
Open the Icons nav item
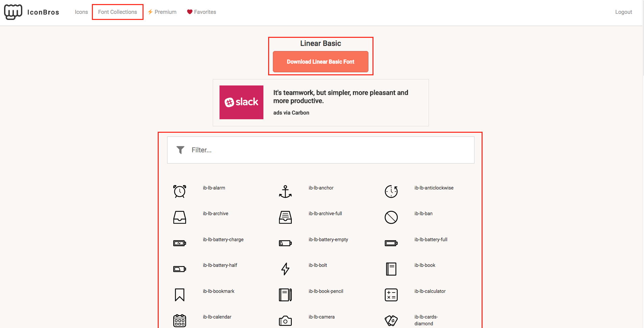pos(81,12)
